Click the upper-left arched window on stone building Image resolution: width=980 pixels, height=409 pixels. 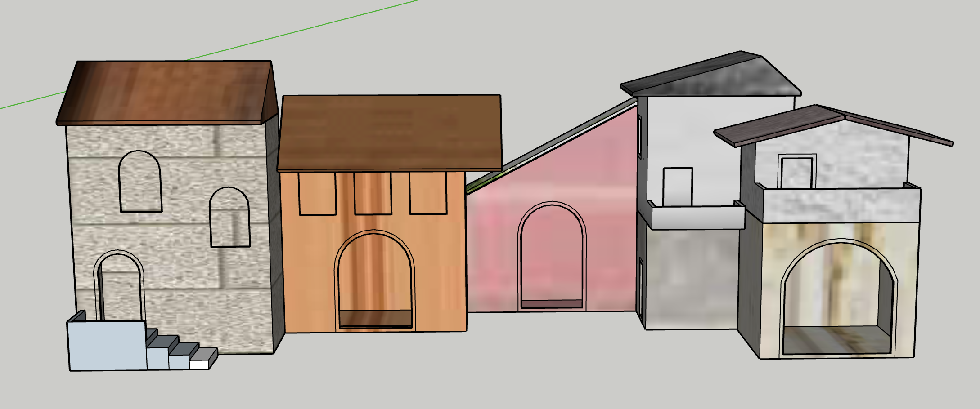(x=140, y=181)
